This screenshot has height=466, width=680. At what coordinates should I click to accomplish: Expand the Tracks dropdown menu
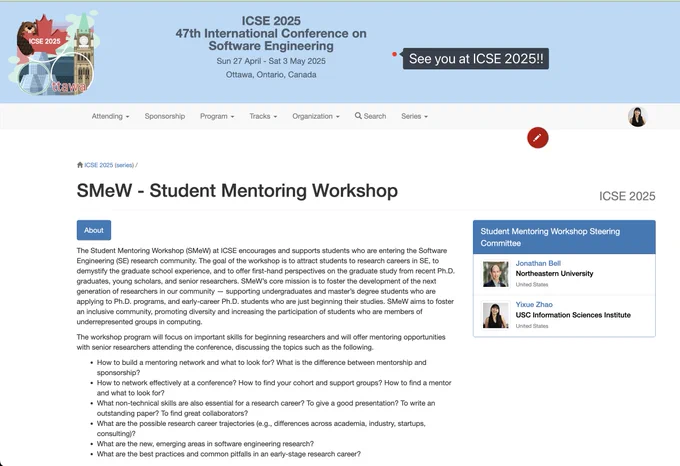(263, 116)
